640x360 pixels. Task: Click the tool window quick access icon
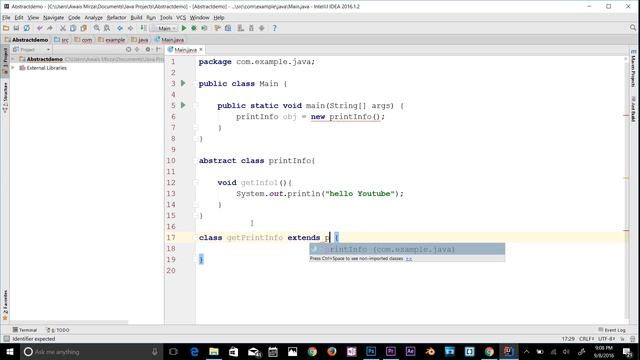(6, 339)
